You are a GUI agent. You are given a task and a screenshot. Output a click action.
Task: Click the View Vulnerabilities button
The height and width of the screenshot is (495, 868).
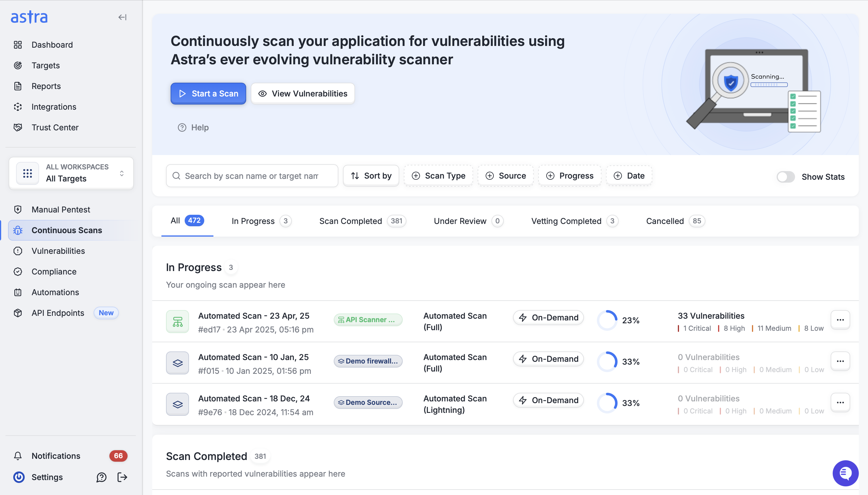point(302,94)
